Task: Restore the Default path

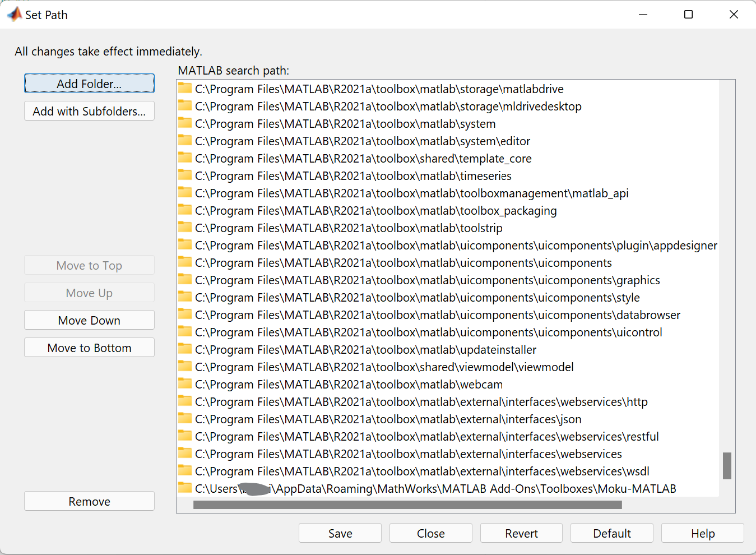Action: point(612,533)
